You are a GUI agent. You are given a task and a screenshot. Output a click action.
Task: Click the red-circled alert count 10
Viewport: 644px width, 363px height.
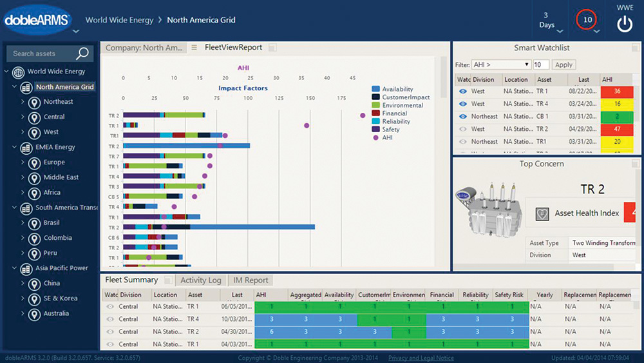pyautogui.click(x=587, y=19)
